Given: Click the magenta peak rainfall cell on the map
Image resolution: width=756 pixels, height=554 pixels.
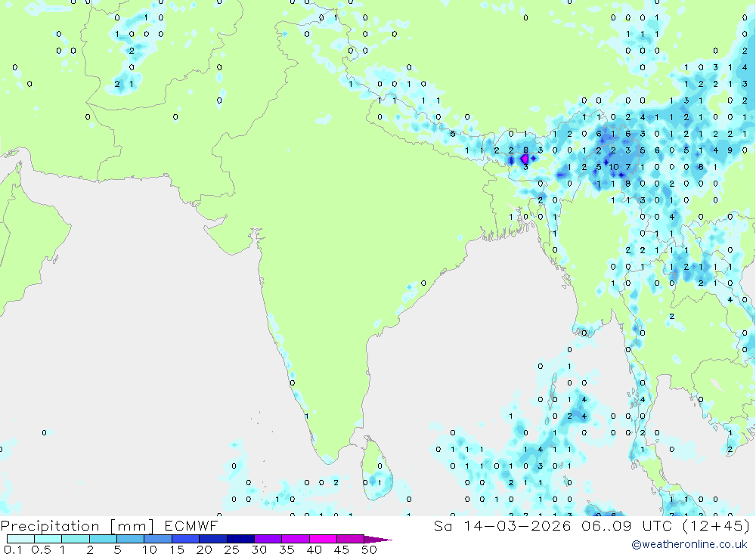Looking at the screenshot, I should pos(525,159).
